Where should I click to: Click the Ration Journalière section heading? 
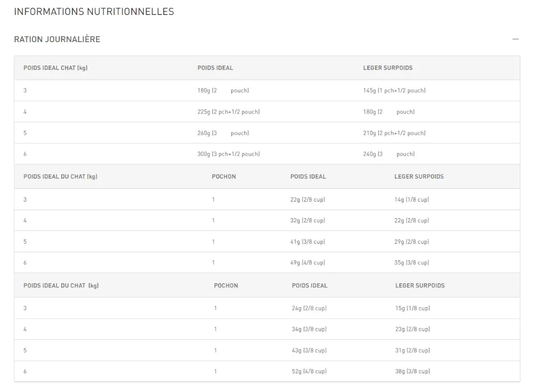(57, 39)
